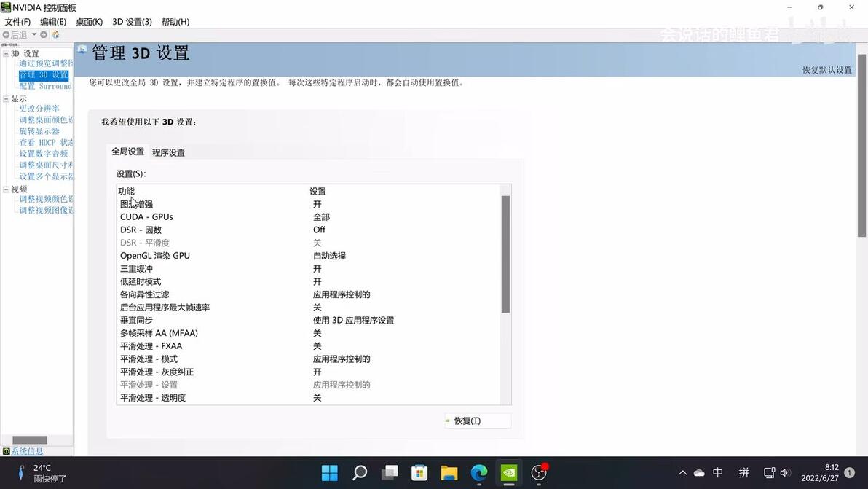Click the 中 input language indicator
868x489 pixels.
coord(718,472)
